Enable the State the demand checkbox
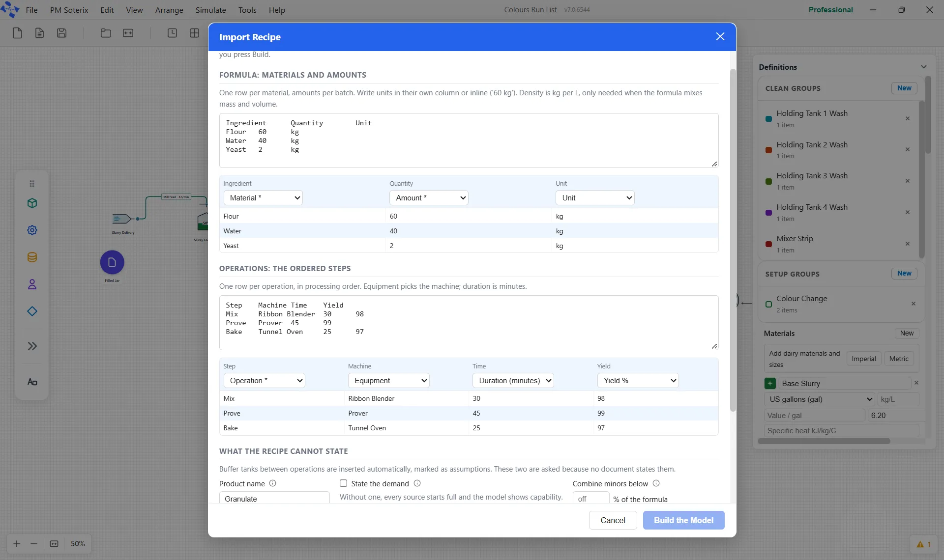The width and height of the screenshot is (944, 560). click(343, 483)
